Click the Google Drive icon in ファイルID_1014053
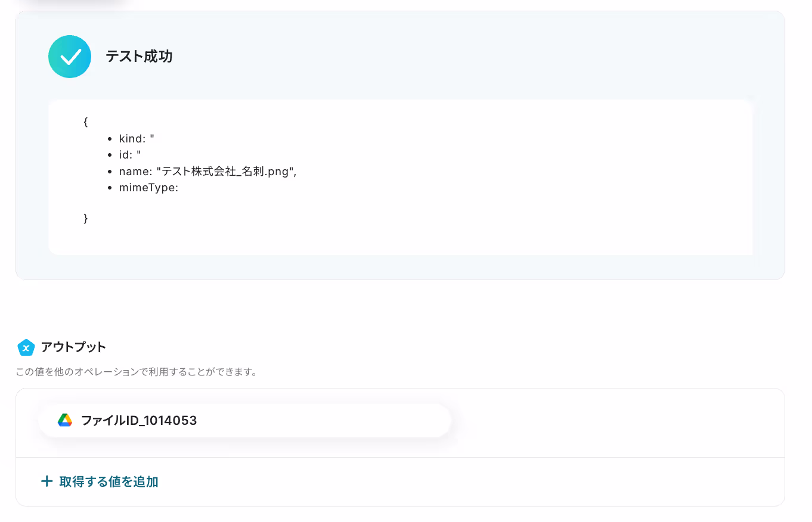The image size is (812, 522). point(65,421)
